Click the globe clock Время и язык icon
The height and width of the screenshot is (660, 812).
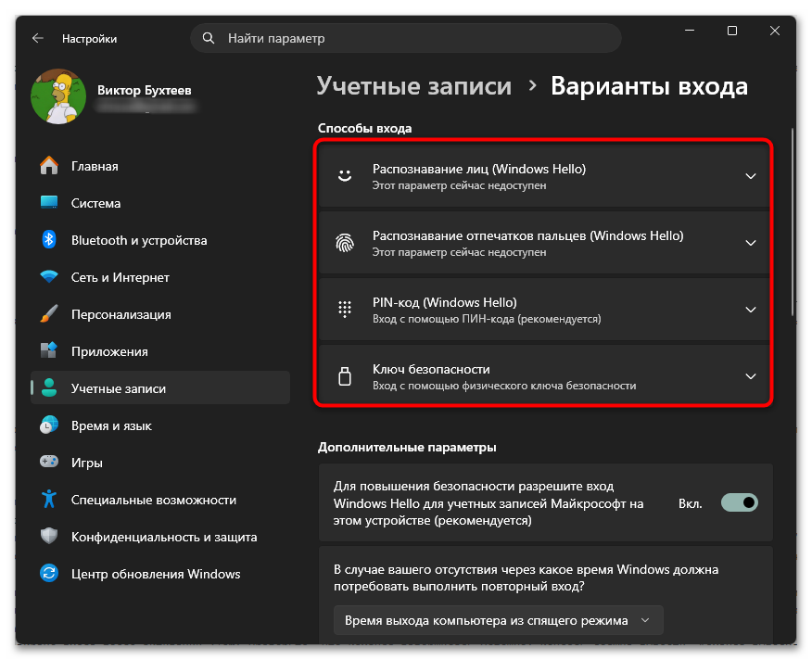tap(49, 425)
